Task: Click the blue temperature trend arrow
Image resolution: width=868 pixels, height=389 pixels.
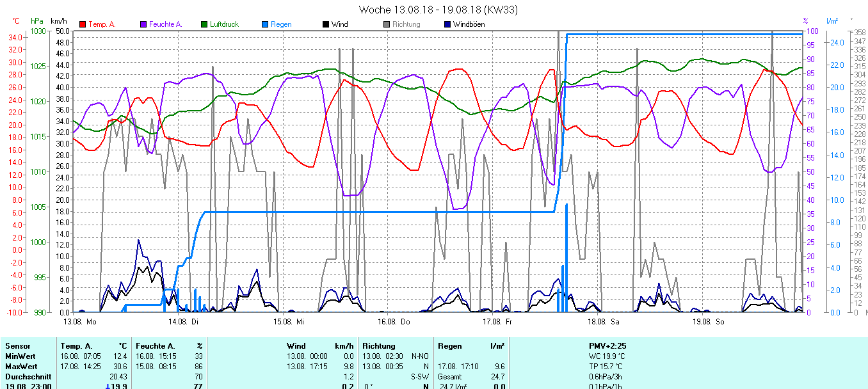Action: click(x=108, y=386)
